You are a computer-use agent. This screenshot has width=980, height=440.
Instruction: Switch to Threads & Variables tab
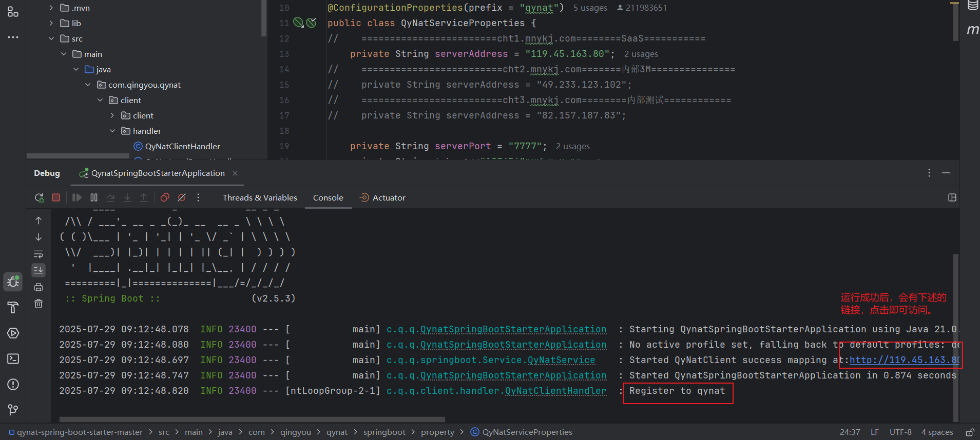260,197
